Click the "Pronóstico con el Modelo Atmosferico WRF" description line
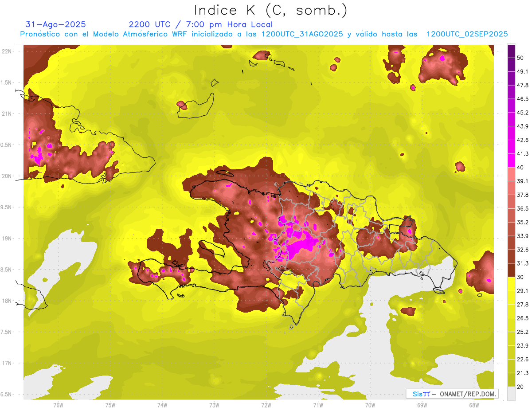 [264, 34]
